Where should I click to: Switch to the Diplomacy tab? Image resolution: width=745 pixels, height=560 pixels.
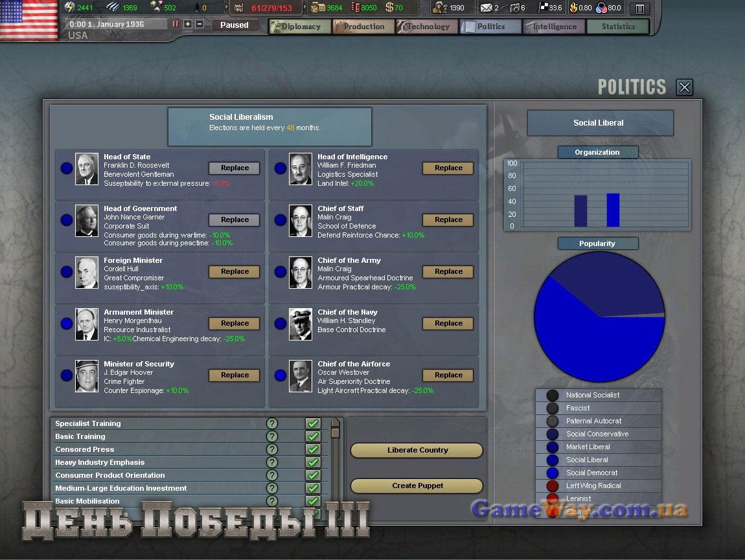[299, 27]
